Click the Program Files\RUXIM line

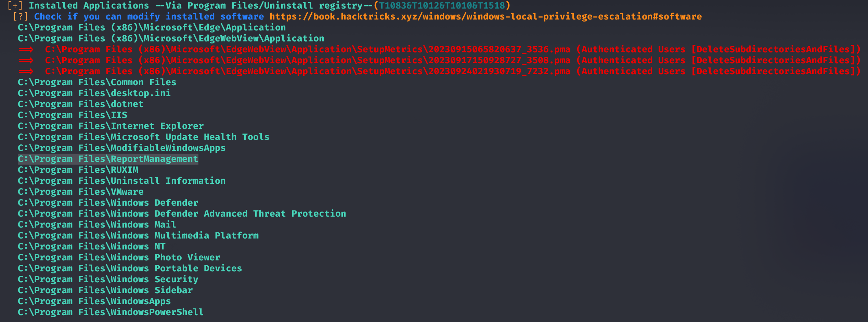click(78, 170)
